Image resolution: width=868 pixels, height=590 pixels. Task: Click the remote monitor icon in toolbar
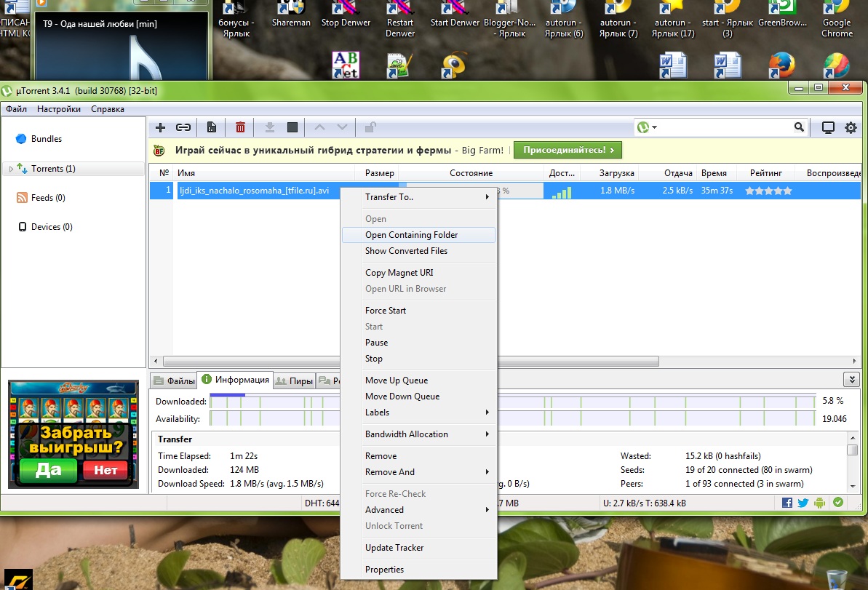point(828,127)
